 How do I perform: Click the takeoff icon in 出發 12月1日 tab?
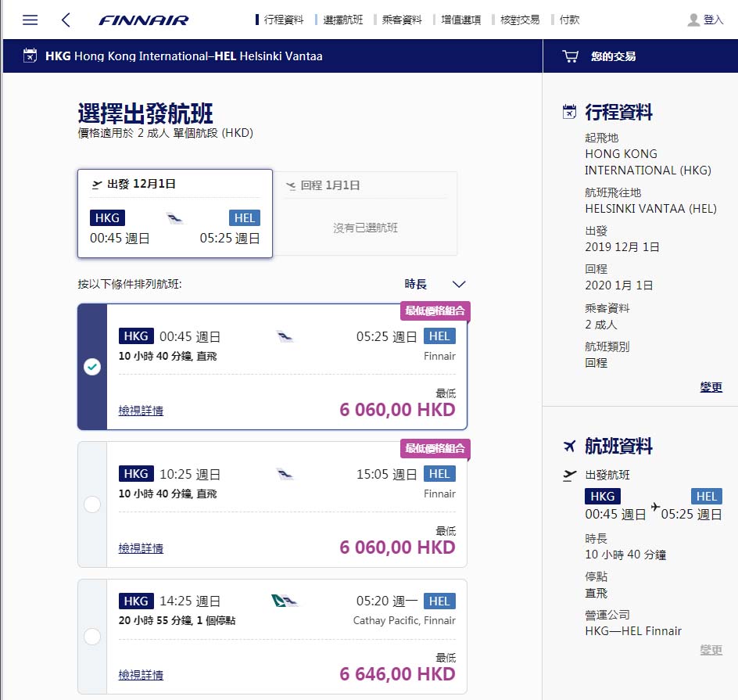click(97, 184)
